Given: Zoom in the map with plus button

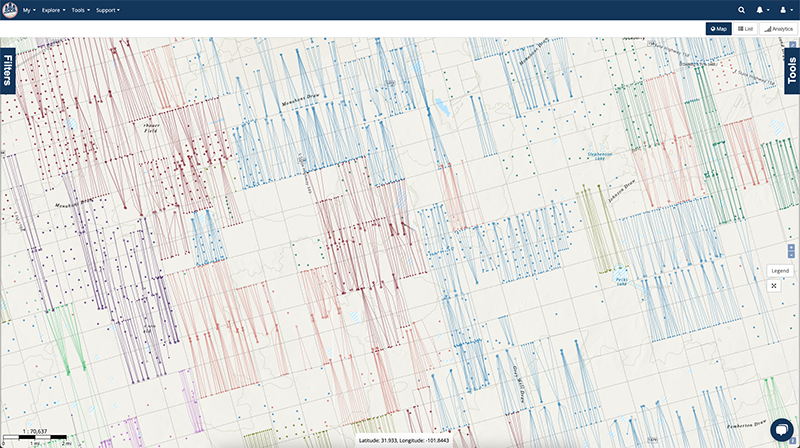Looking at the screenshot, I should point(791,247).
